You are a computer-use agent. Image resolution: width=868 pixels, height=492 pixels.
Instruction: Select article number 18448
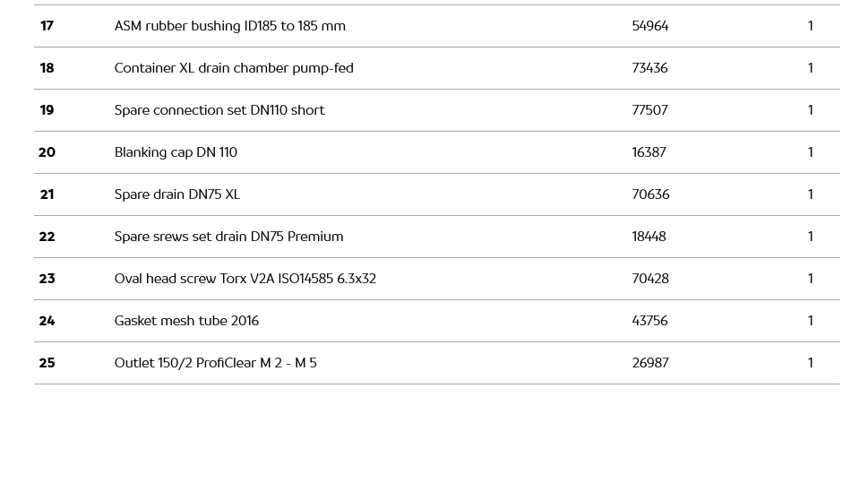coord(649,237)
